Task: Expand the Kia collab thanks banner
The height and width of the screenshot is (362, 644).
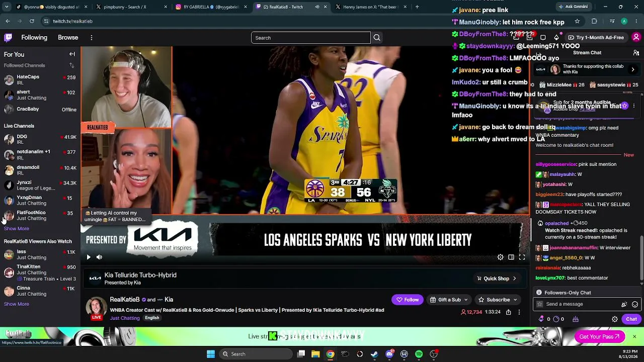Action: 633,69
